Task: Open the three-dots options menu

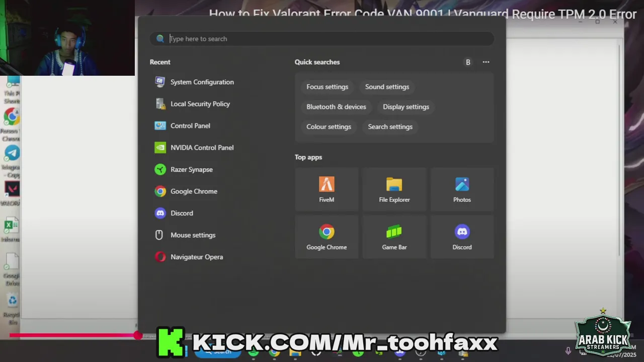Action: click(x=486, y=62)
